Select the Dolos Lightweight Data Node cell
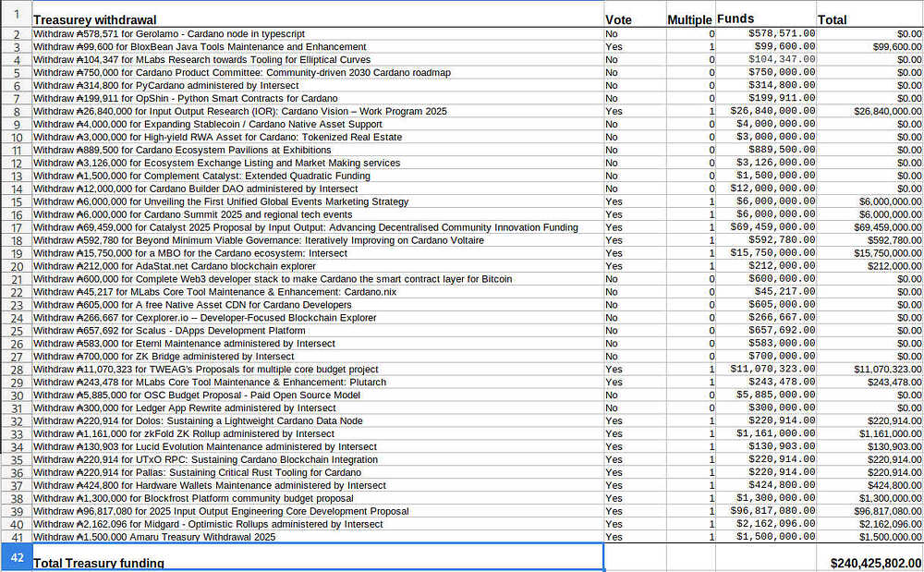The height and width of the screenshot is (572, 924). pos(318,420)
